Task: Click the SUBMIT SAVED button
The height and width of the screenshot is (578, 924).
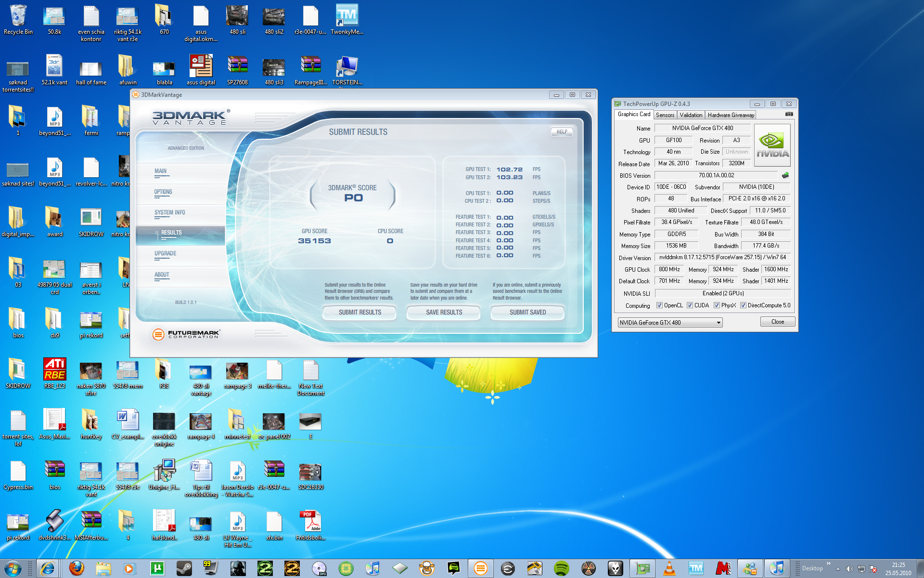Action: pos(527,313)
